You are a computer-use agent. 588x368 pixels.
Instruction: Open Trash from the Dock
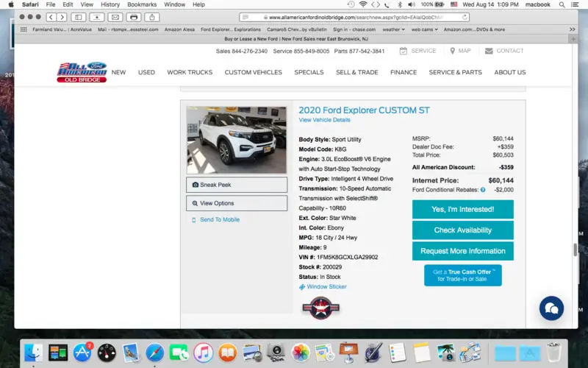(x=553, y=353)
